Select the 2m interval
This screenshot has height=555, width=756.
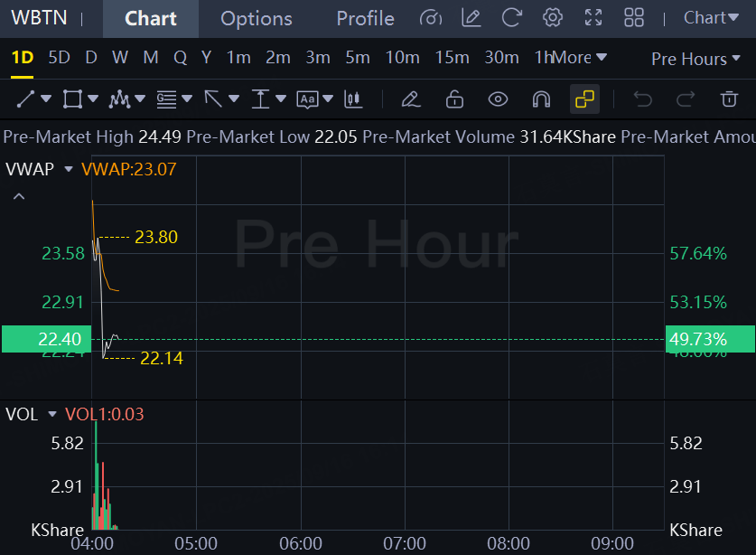pos(278,58)
